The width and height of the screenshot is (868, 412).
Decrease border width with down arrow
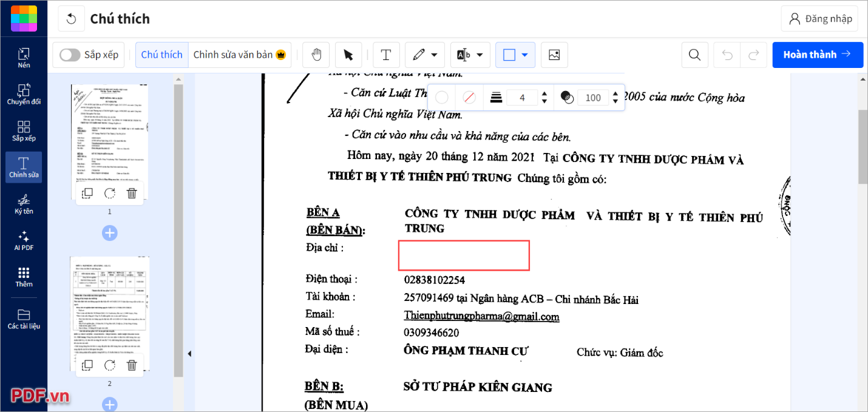544,101
